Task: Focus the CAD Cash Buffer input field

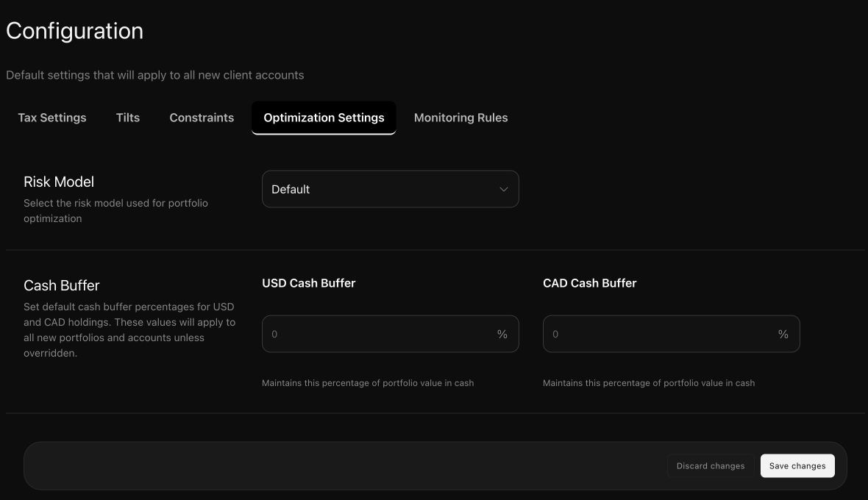Action: 671,334
